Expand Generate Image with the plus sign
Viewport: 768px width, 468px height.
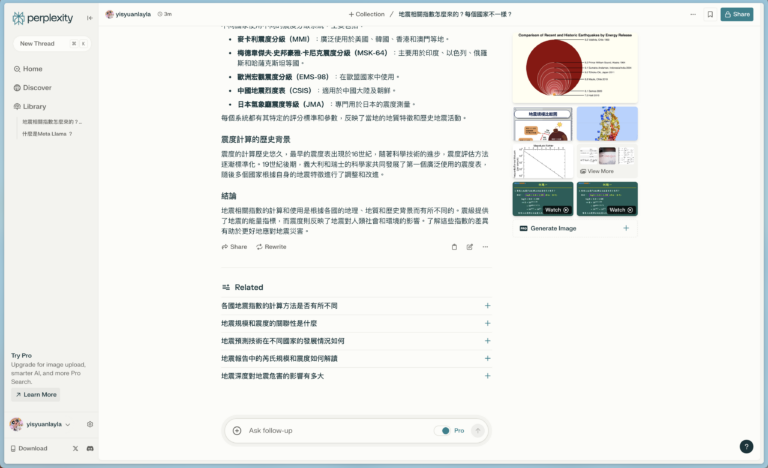pyautogui.click(x=626, y=228)
